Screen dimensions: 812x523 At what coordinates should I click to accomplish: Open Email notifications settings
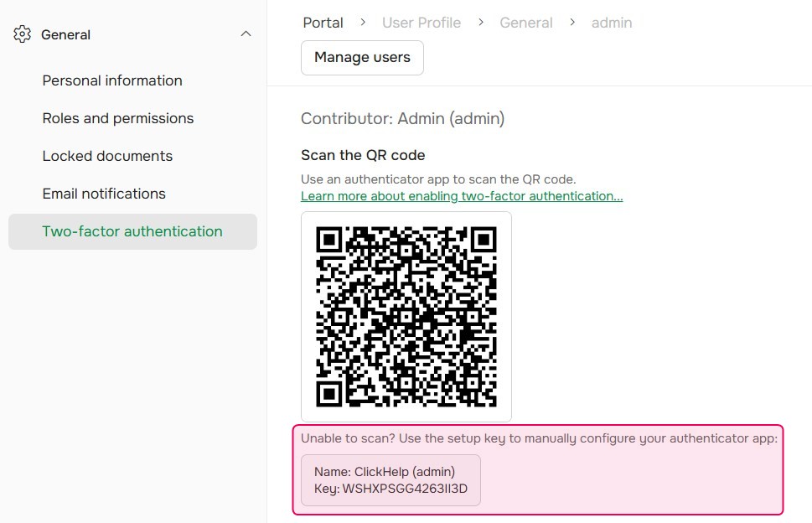point(103,194)
